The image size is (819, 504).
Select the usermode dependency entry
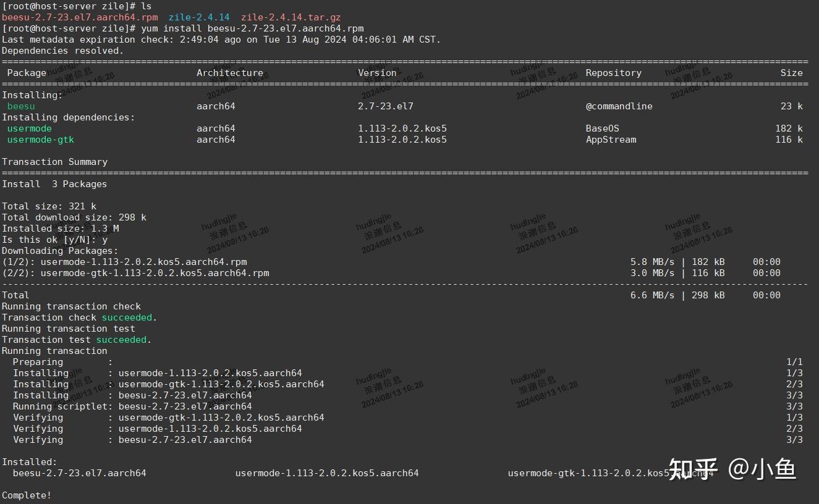(x=29, y=128)
